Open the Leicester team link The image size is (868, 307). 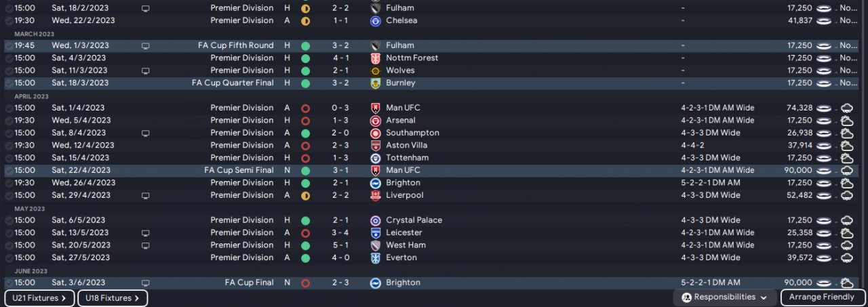403,232
